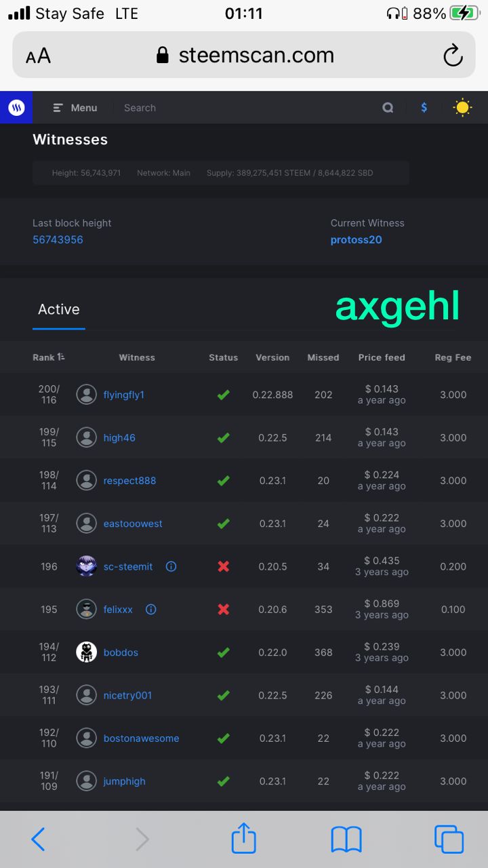Tap the green check status for bobdos

[223, 652]
